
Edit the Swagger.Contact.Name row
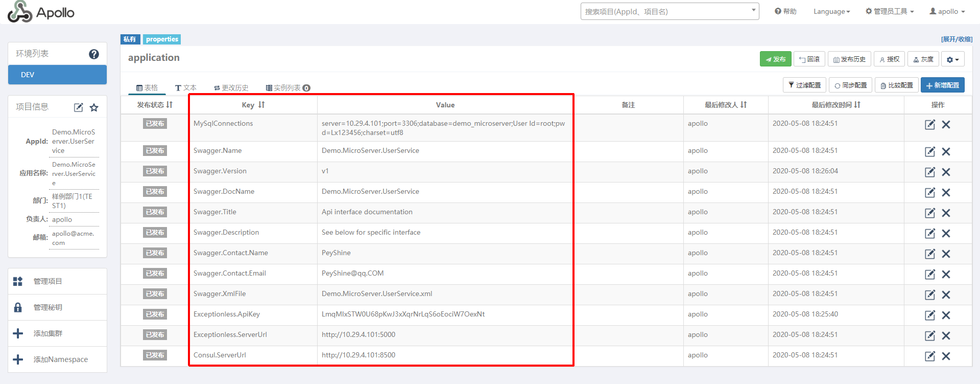click(930, 254)
